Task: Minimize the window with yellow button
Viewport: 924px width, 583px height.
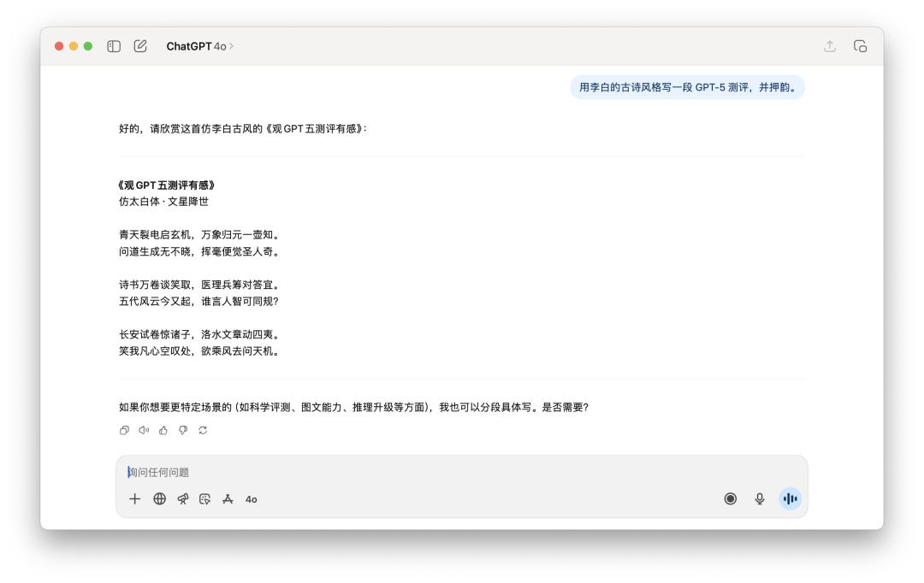Action: pyautogui.click(x=74, y=46)
